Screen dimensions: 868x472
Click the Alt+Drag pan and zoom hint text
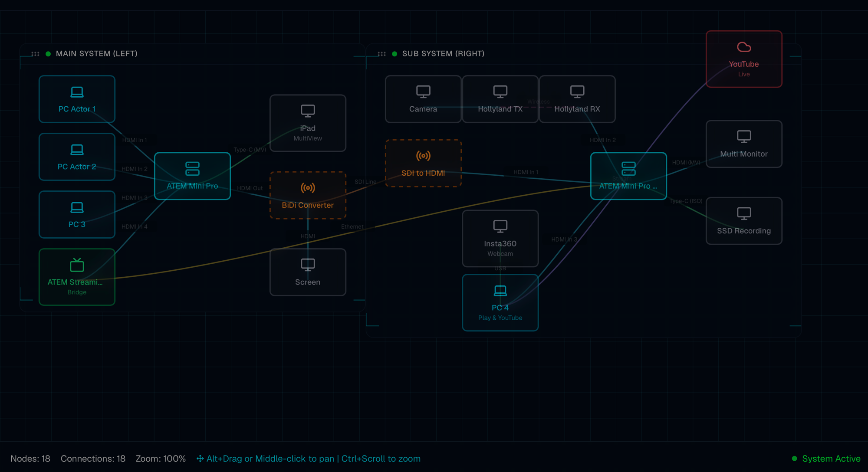coord(313,459)
